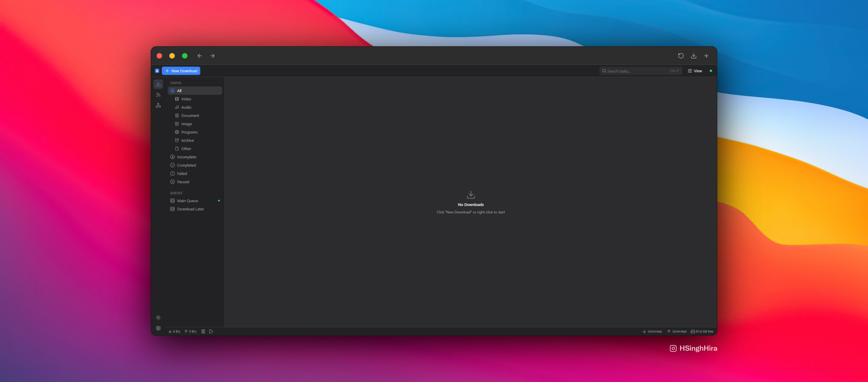Click the New Download button
Image resolution: width=868 pixels, height=382 pixels.
(x=181, y=71)
